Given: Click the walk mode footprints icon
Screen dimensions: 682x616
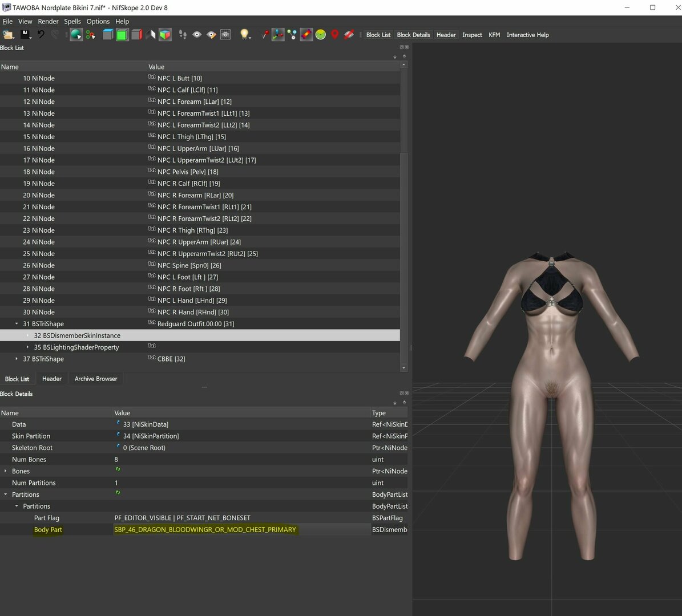Looking at the screenshot, I should pyautogui.click(x=183, y=35).
